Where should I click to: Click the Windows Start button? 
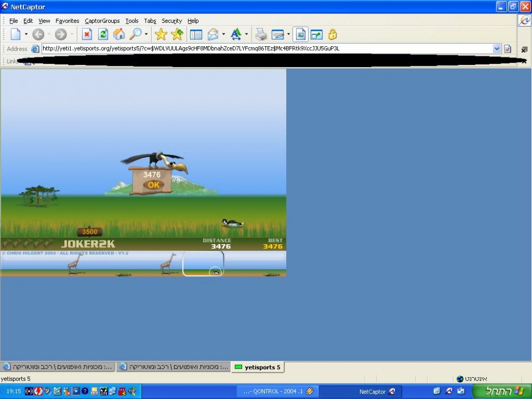click(502, 391)
